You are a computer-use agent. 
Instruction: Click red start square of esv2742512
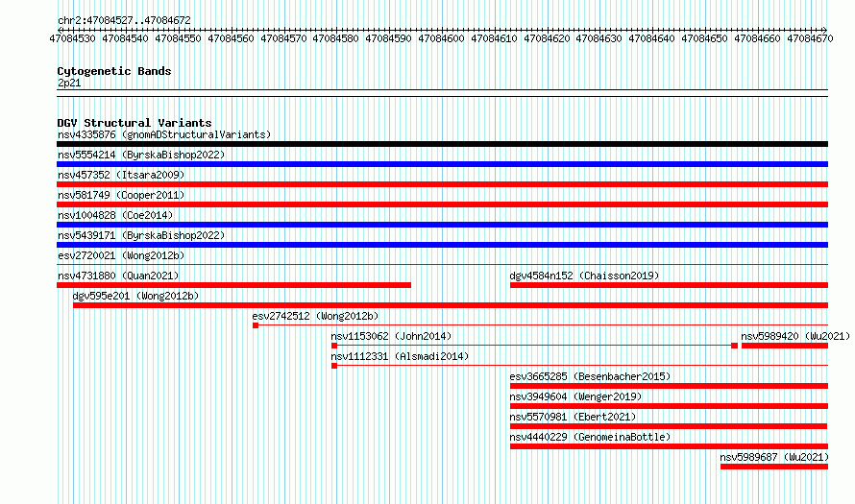click(x=256, y=325)
